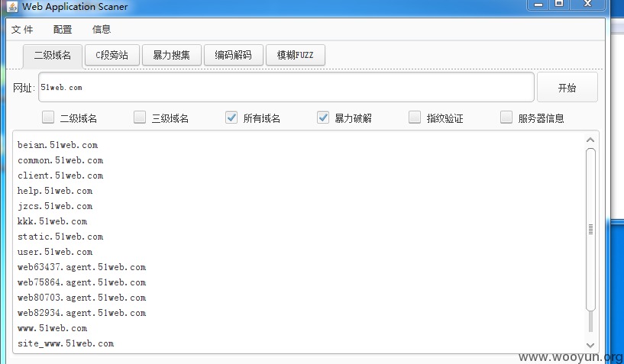Select common.51web.com in results
Screen dimensions: 624x364
[60, 160]
